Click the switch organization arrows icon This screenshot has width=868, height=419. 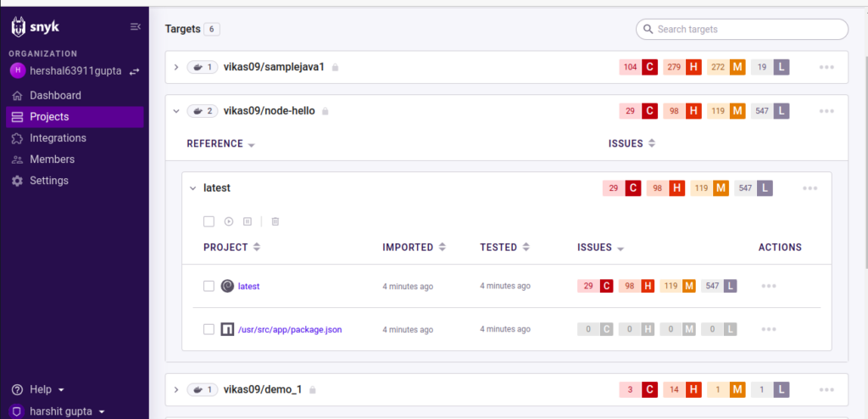(134, 72)
